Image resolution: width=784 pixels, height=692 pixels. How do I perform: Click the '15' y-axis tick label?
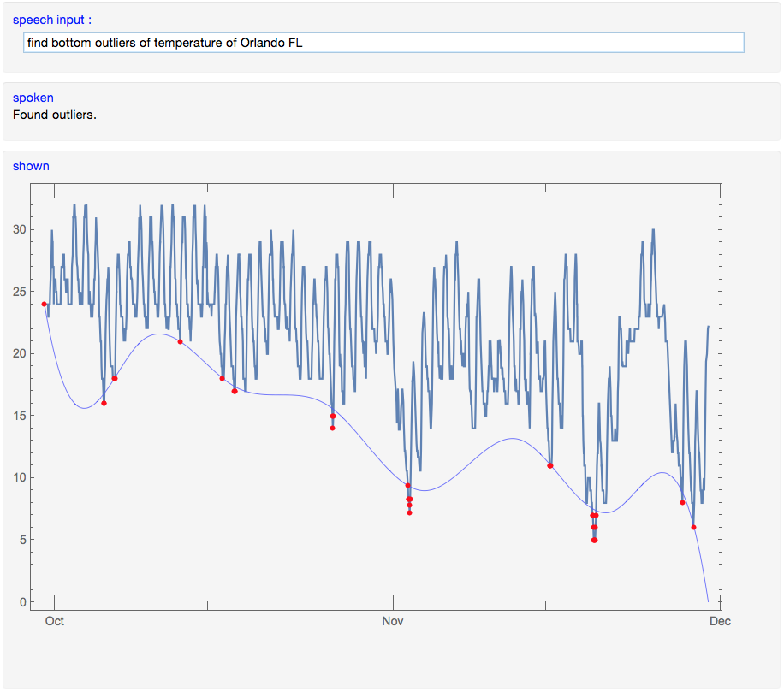click(x=20, y=415)
